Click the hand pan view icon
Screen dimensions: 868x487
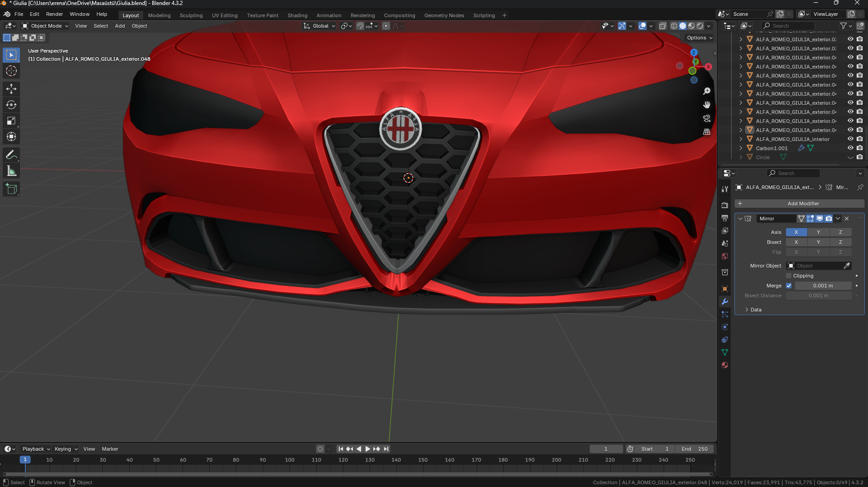click(x=706, y=105)
